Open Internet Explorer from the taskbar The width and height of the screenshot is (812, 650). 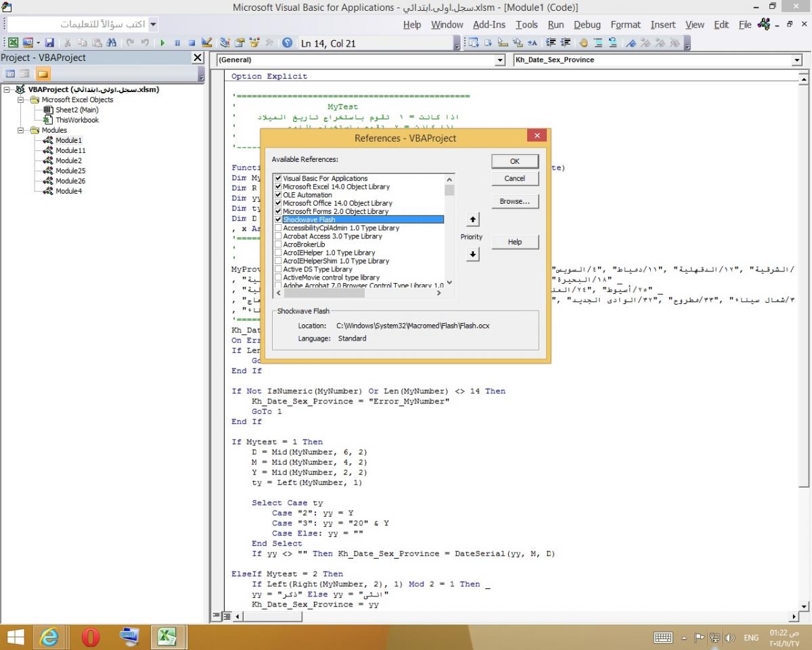tap(49, 637)
